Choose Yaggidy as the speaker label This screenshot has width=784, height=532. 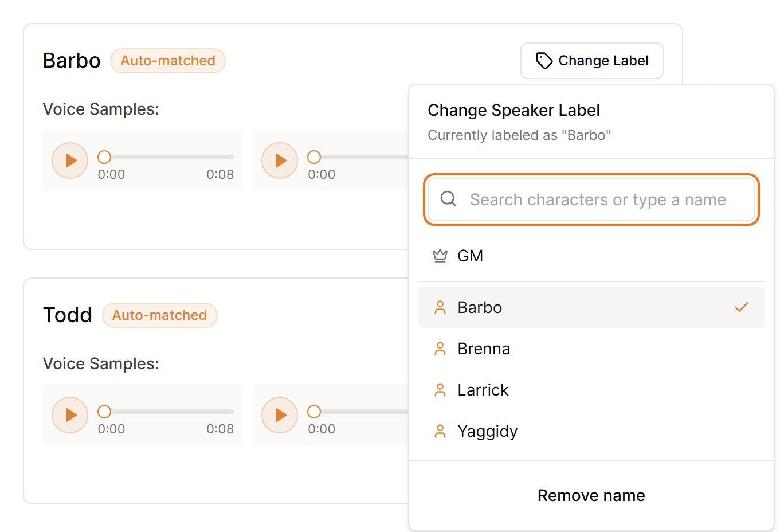pyautogui.click(x=591, y=431)
